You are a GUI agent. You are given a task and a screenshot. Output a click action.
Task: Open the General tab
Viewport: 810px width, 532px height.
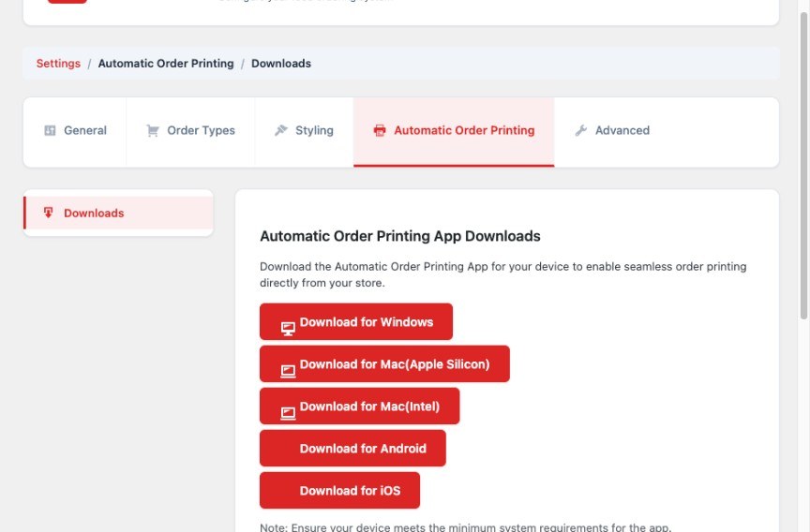[75, 131]
